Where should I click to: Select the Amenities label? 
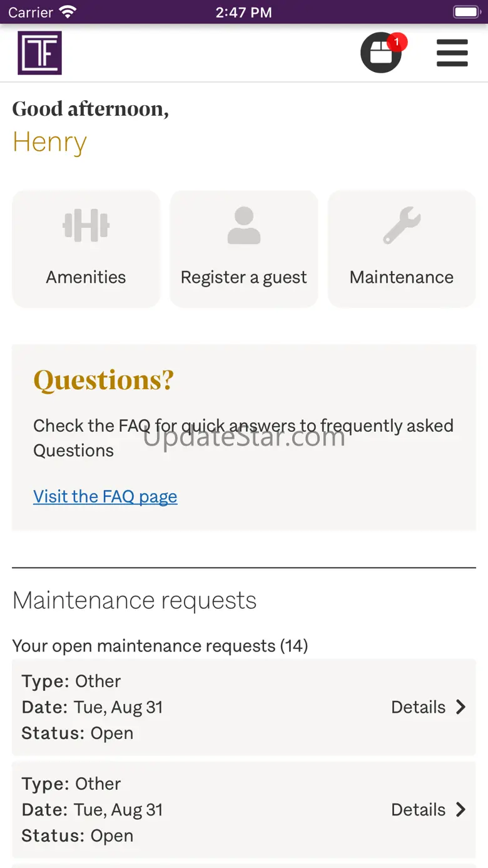(x=86, y=277)
